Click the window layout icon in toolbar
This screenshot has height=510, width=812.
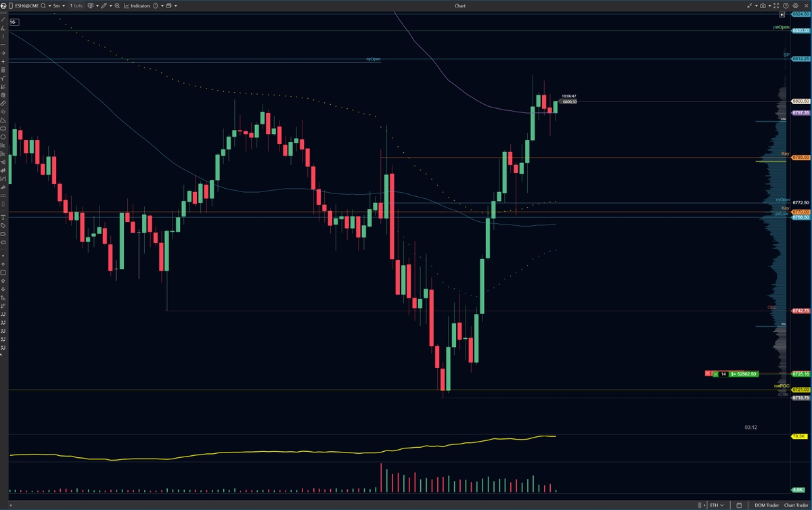pos(168,5)
